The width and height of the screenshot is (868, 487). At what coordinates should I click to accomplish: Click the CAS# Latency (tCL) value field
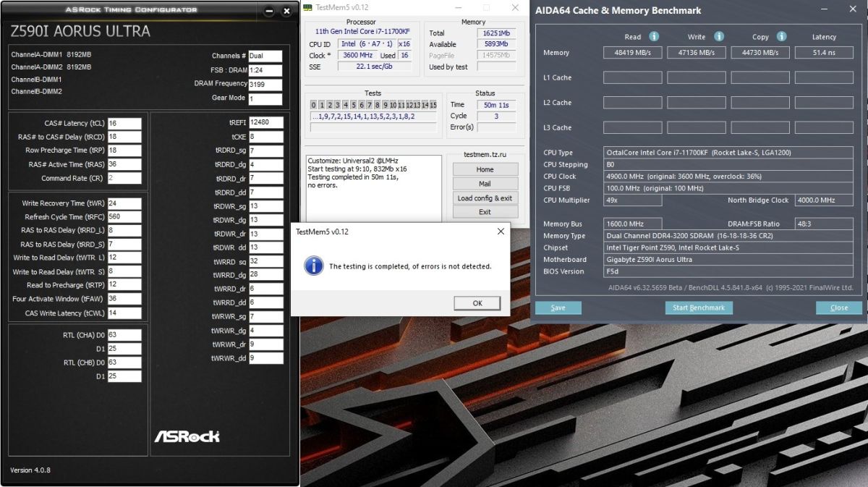point(124,123)
